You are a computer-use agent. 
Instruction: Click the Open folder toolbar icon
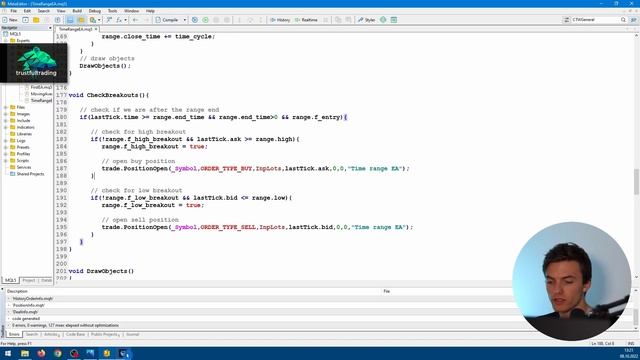click(36, 20)
